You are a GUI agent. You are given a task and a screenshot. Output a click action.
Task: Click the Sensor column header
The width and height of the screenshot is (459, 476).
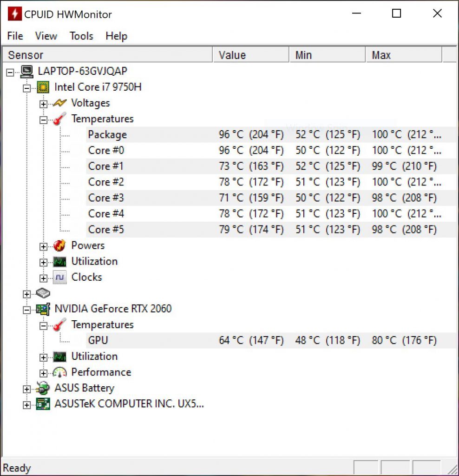click(107, 55)
